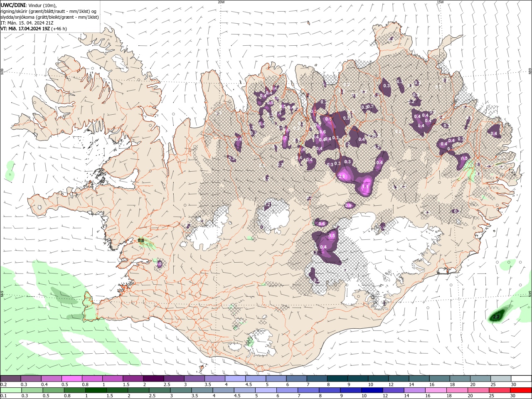Click the darkest purple 2 snow legend swatch

tap(153, 379)
